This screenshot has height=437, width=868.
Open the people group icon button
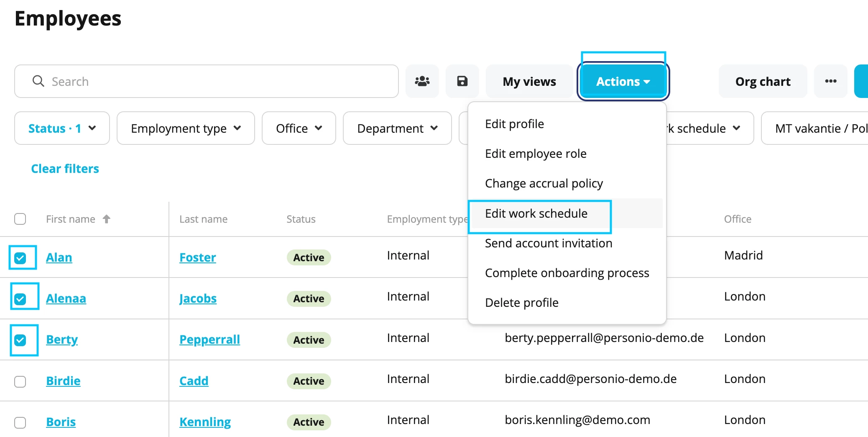422,81
